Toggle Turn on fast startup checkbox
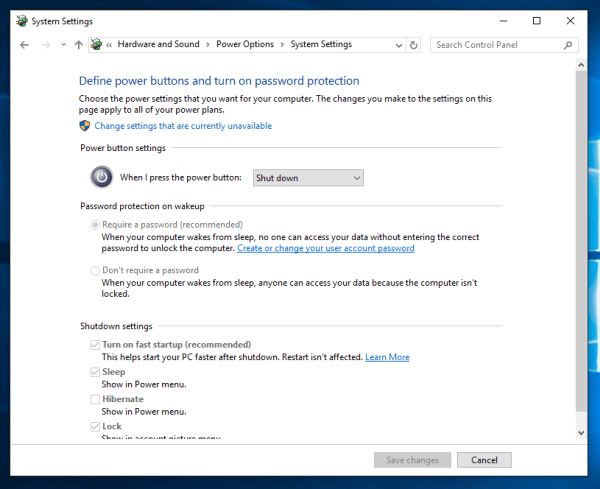The width and height of the screenshot is (600, 489). 95,345
